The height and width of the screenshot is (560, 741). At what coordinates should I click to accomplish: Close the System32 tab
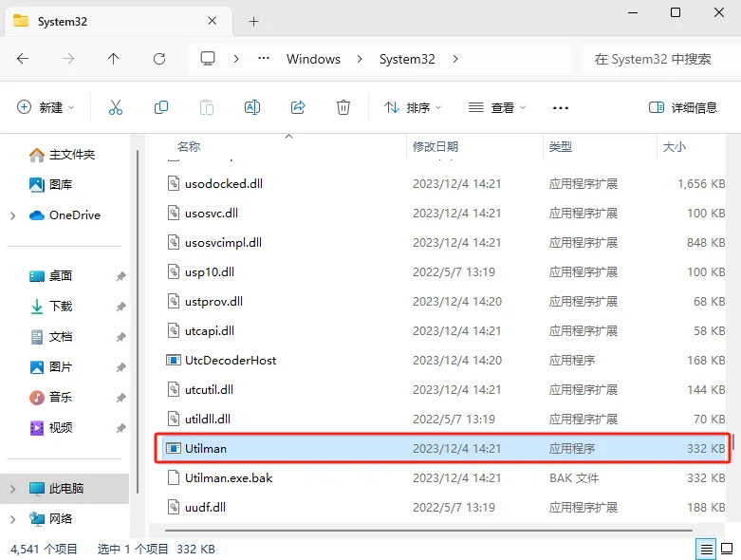pos(213,21)
